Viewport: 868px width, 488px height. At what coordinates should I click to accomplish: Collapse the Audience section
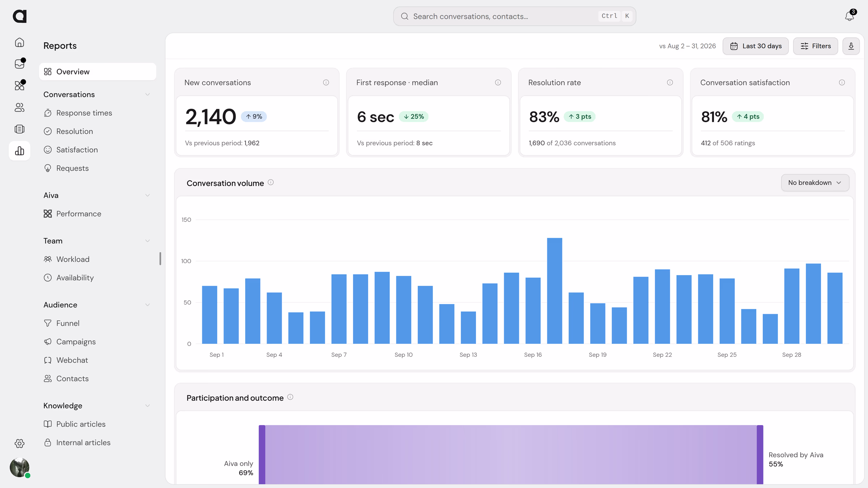tap(148, 305)
